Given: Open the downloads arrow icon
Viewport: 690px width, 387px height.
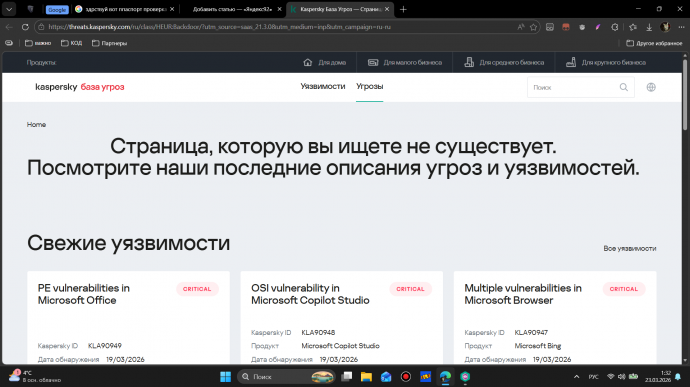Looking at the screenshot, I should (649, 27).
